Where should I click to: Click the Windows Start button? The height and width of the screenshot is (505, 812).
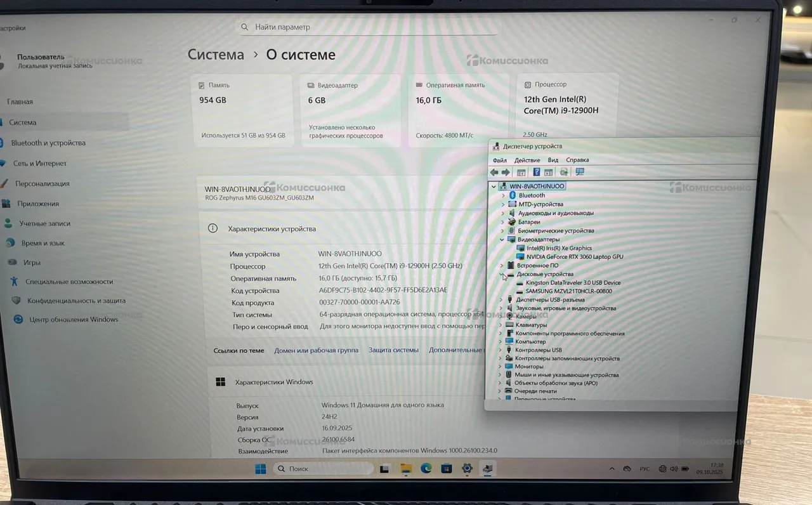[260, 469]
